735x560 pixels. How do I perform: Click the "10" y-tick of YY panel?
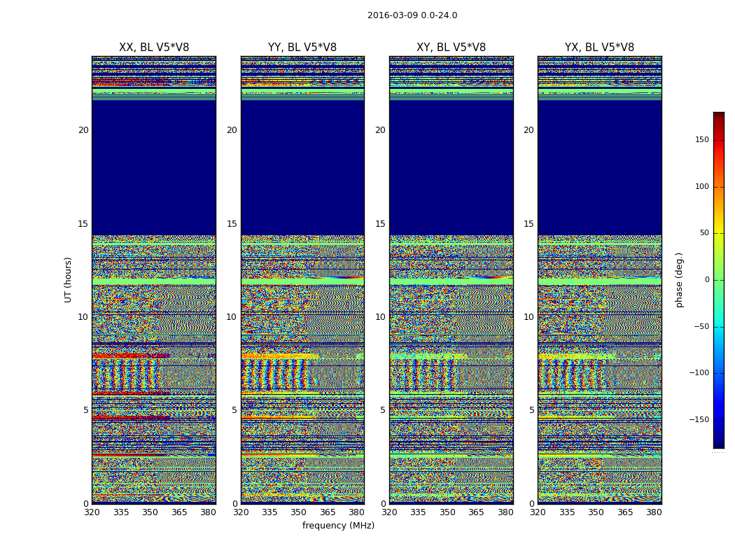click(x=232, y=317)
